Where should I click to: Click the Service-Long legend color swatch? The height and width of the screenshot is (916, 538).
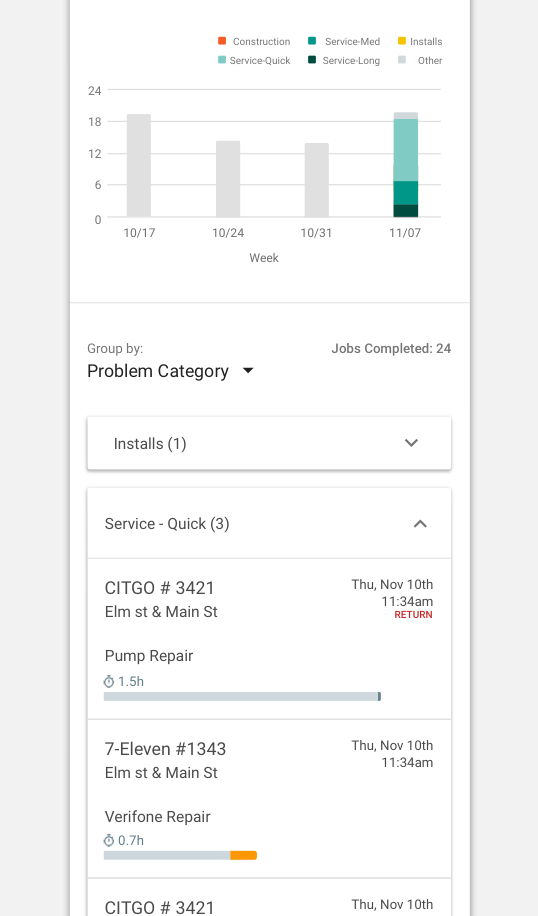312,60
